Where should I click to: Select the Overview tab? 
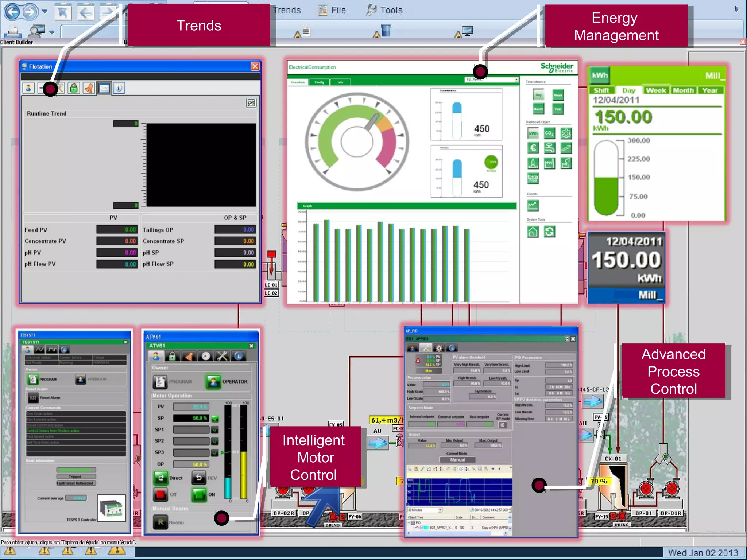pyautogui.click(x=298, y=82)
